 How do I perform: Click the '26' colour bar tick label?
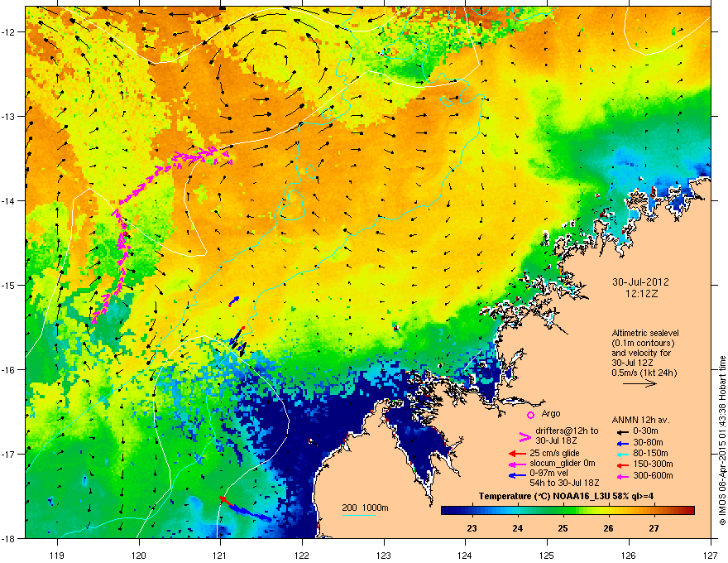point(608,528)
